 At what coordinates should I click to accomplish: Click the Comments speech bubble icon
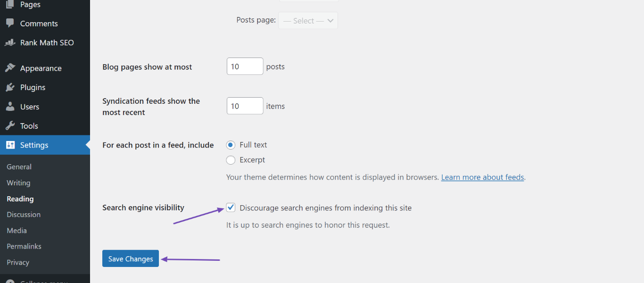[x=10, y=23]
